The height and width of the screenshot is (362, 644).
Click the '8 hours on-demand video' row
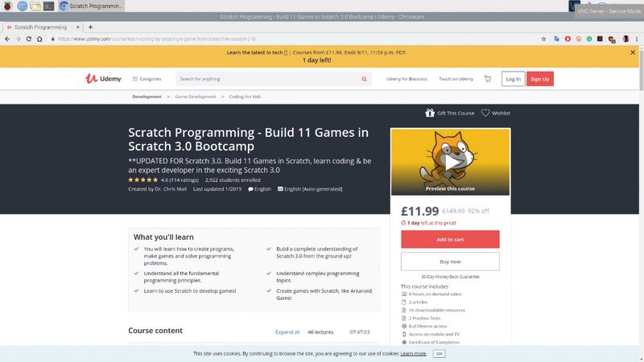431,294
